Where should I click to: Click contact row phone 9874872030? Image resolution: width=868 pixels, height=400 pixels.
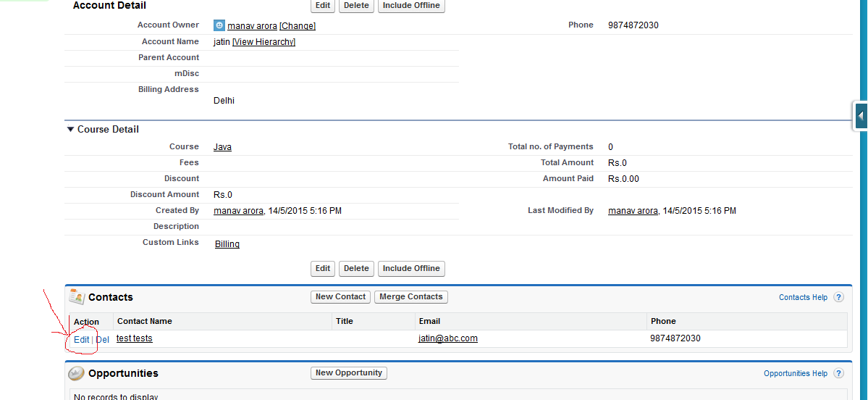coord(675,338)
